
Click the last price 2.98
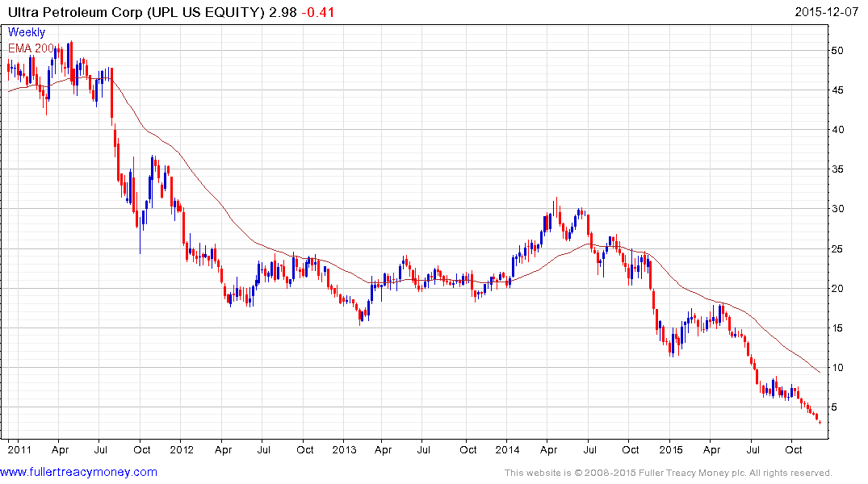283,12
